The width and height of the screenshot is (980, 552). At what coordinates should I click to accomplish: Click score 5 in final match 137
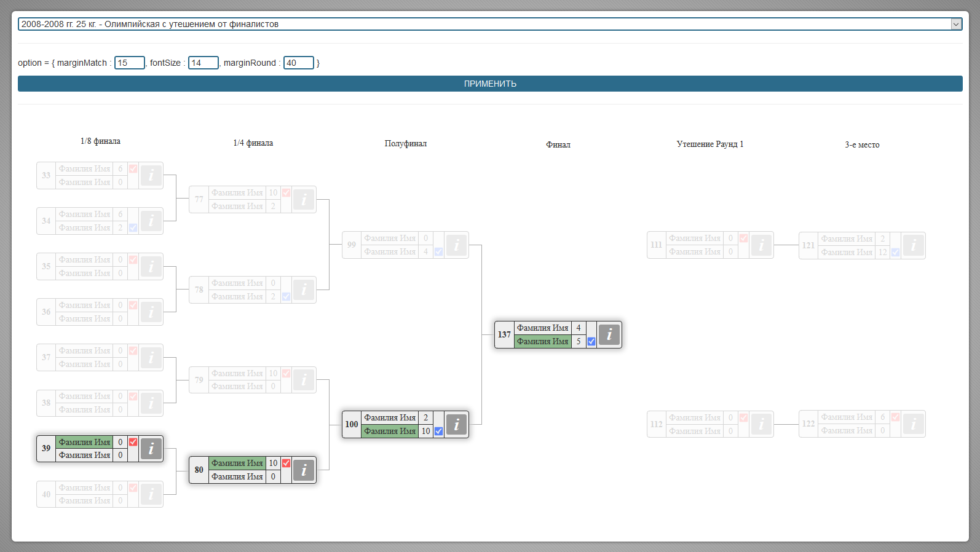click(579, 342)
